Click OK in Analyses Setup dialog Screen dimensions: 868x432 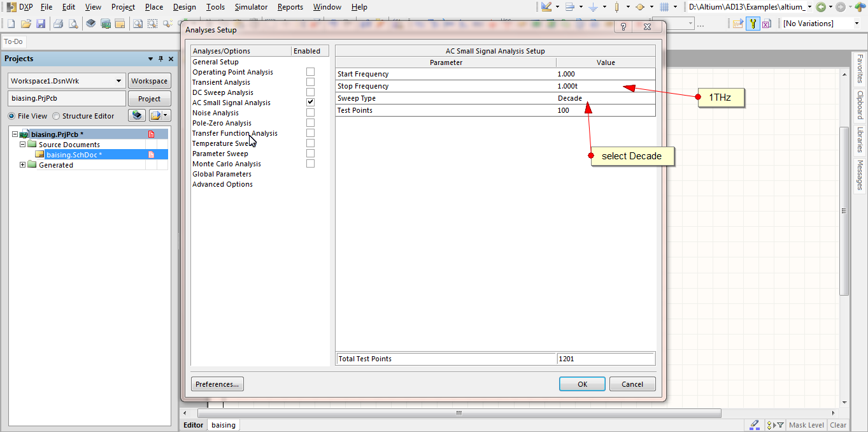pyautogui.click(x=582, y=384)
